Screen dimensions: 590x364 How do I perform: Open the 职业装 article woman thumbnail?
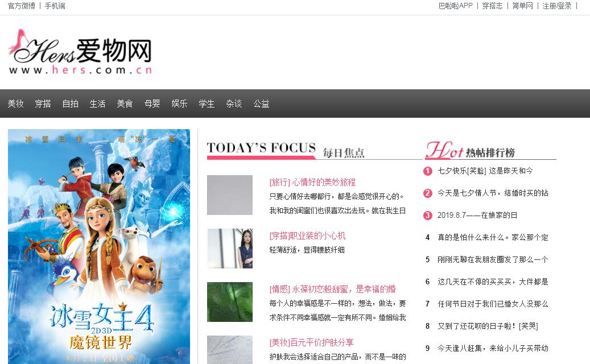[230, 249]
